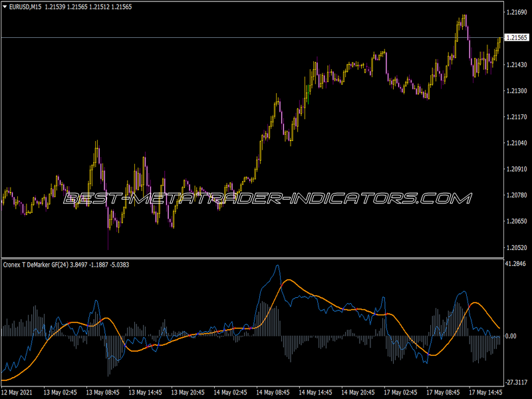The height and width of the screenshot is (399, 532).
Task: Click the current price tag 1.21565
Action: pos(517,38)
